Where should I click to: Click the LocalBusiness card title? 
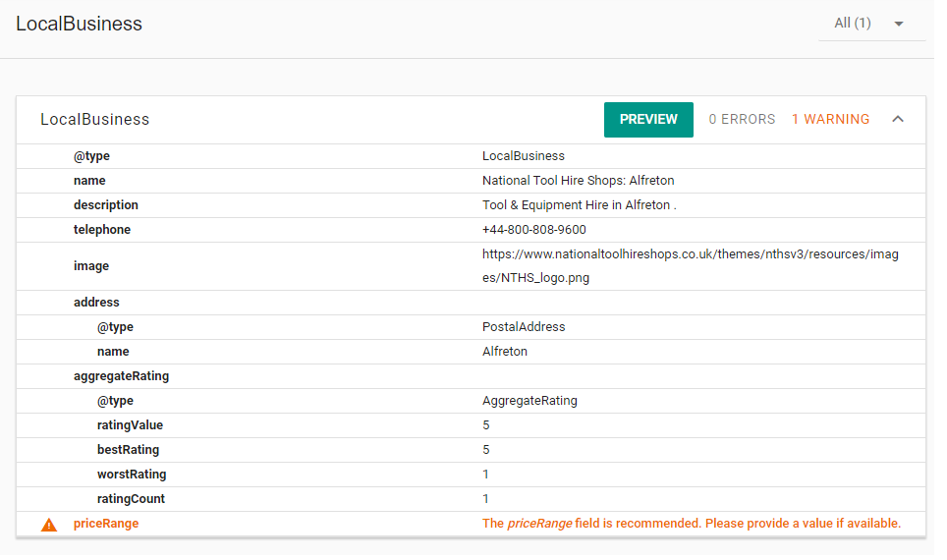coord(95,120)
